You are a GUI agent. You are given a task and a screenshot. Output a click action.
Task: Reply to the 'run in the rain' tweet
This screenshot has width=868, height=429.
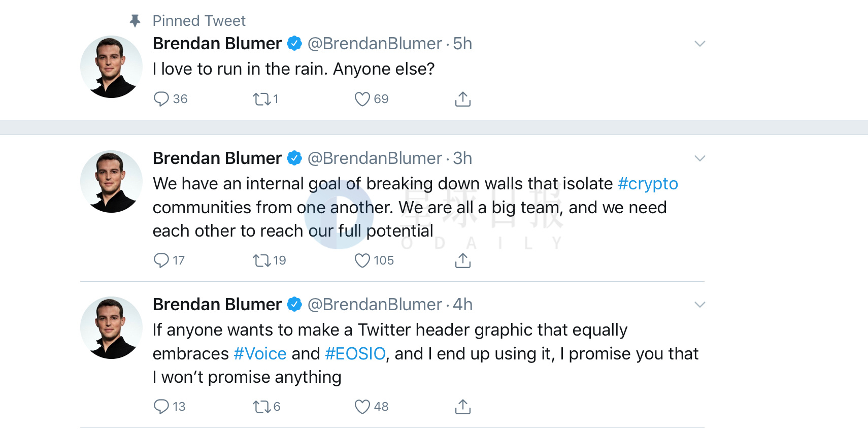click(x=161, y=99)
